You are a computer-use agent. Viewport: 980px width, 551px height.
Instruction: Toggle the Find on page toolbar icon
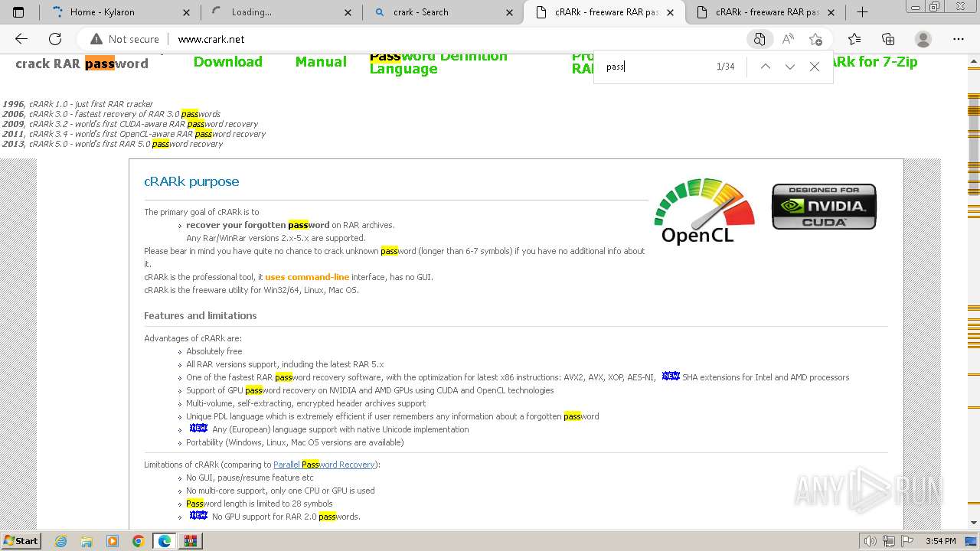coord(759,39)
